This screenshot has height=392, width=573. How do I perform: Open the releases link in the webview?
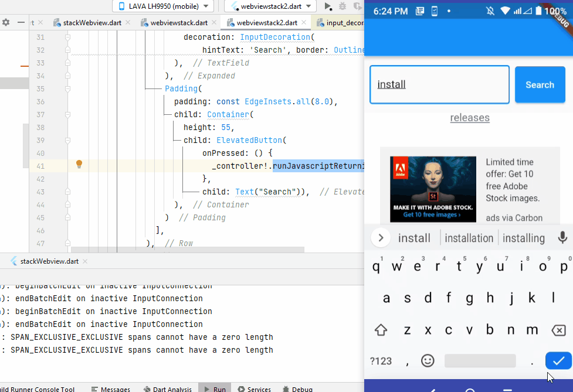click(470, 118)
